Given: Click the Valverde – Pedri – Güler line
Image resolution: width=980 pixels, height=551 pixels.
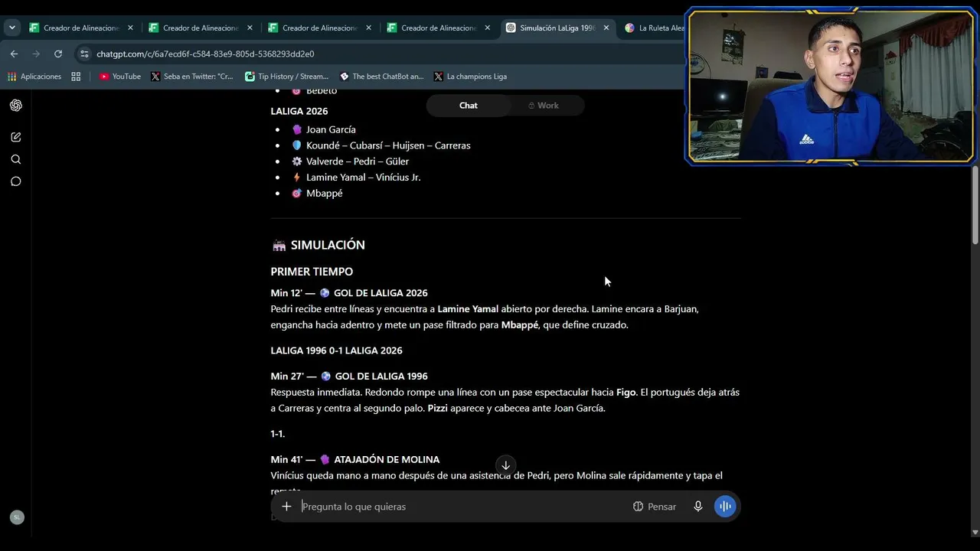Looking at the screenshot, I should (x=358, y=161).
